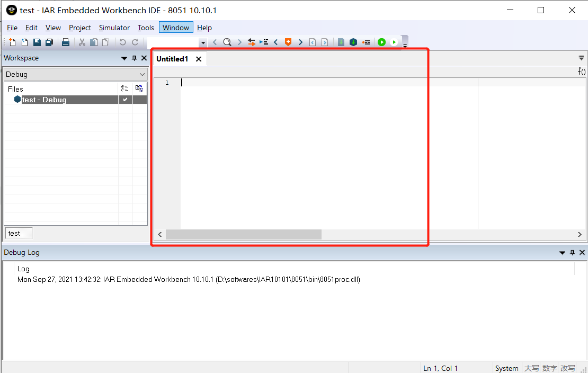Close the Workspace panel

144,58
